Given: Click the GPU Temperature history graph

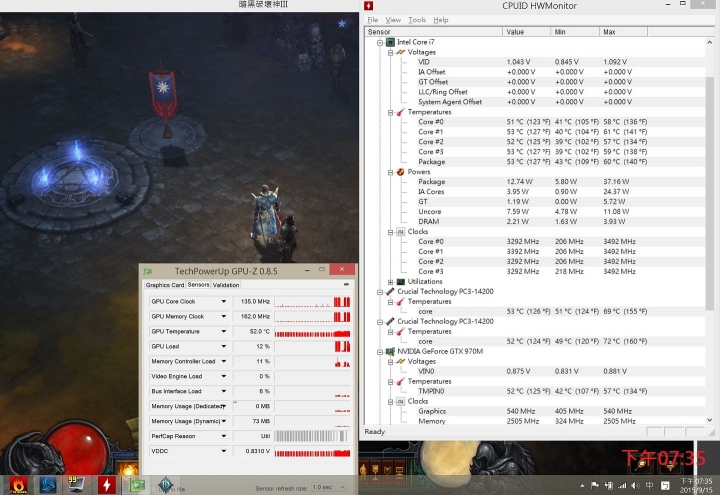Looking at the screenshot, I should [312, 332].
